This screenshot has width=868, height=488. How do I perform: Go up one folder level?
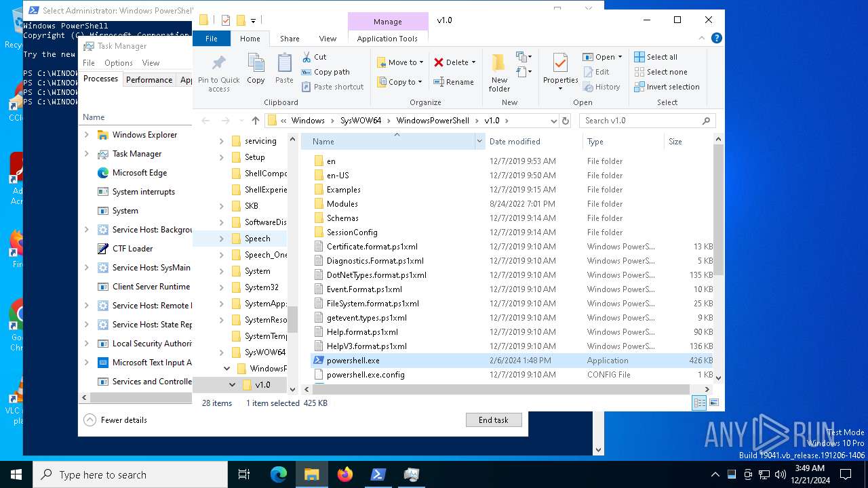click(255, 121)
